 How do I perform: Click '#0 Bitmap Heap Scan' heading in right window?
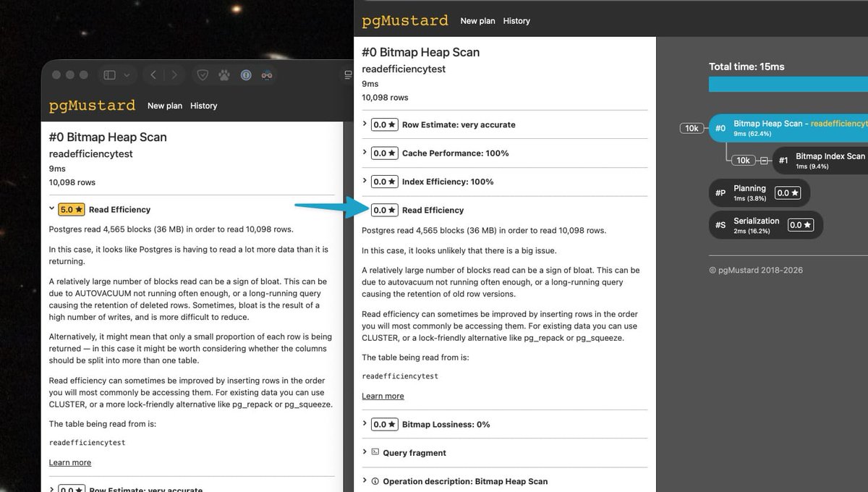click(x=420, y=52)
